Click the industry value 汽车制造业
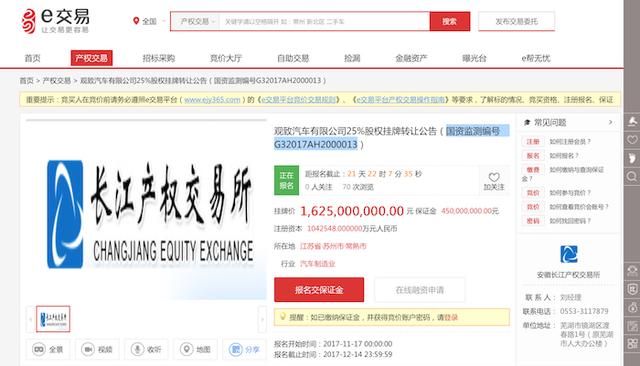This screenshot has width=640, height=366. (x=318, y=264)
